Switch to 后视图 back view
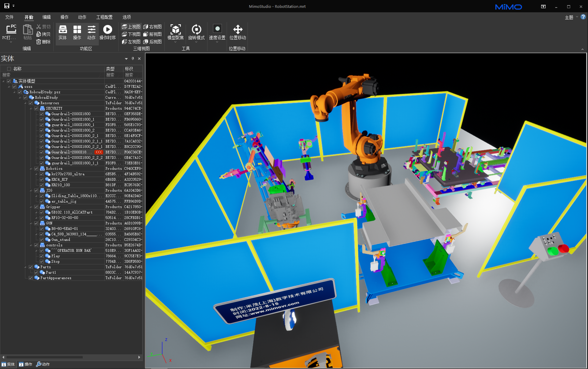This screenshot has height=369, width=588. [x=152, y=42]
